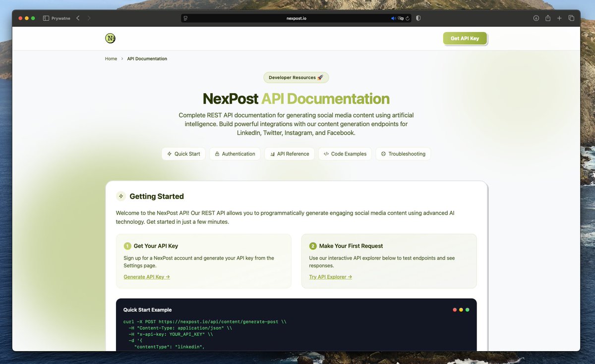Viewport: 595px width, 364px height.
Task: Open the API Reference section
Action: coord(289,154)
